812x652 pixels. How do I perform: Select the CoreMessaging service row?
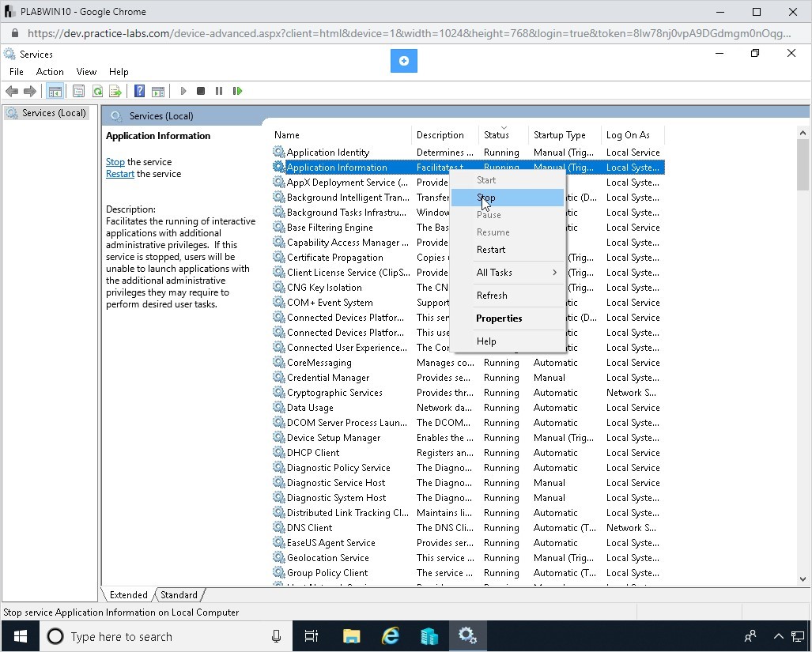467,362
